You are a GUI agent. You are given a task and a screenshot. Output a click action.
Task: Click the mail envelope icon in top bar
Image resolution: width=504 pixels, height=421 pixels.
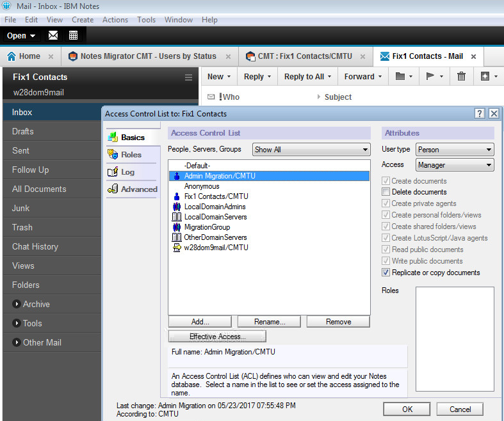[x=53, y=35]
